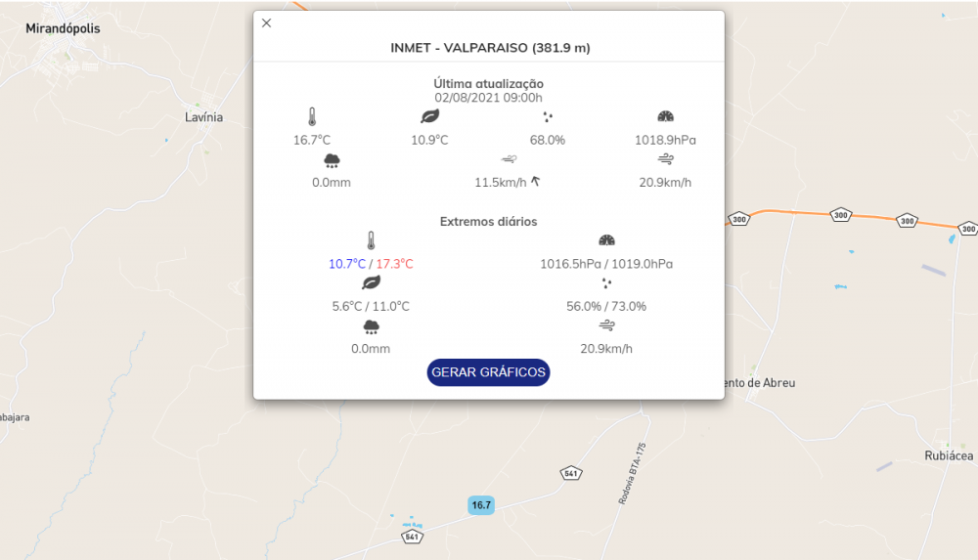Click the daily extremes thermometer icon
The image size is (978, 560).
click(x=371, y=240)
